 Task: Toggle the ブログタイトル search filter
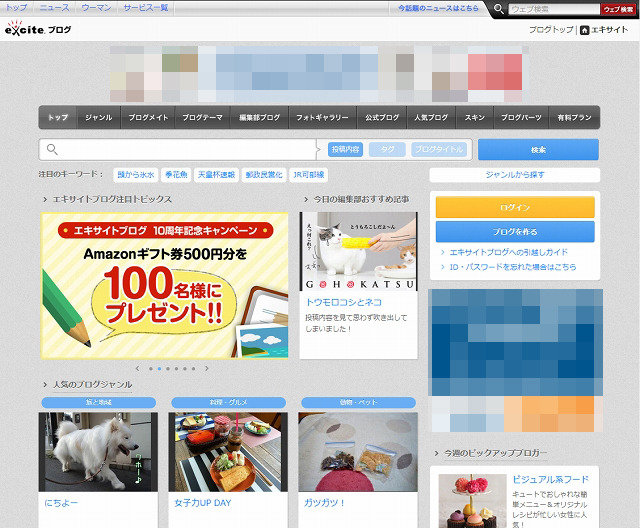pyautogui.click(x=439, y=149)
